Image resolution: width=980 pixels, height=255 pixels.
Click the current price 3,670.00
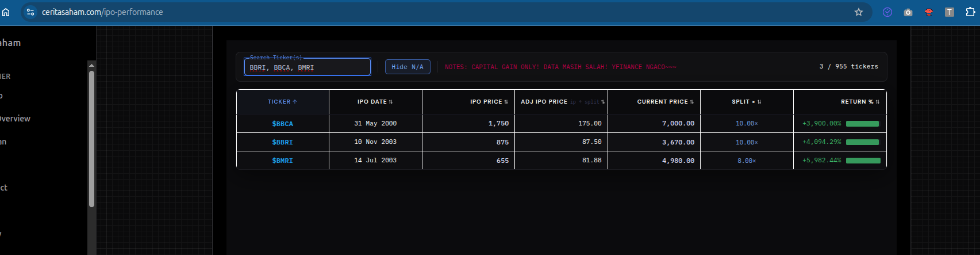point(678,142)
